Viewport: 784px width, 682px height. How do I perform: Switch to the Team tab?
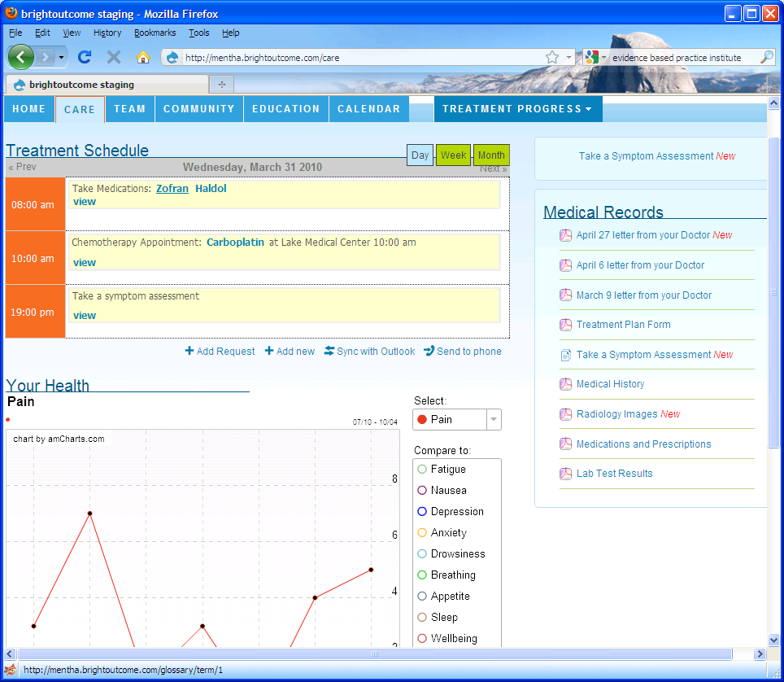pos(129,108)
